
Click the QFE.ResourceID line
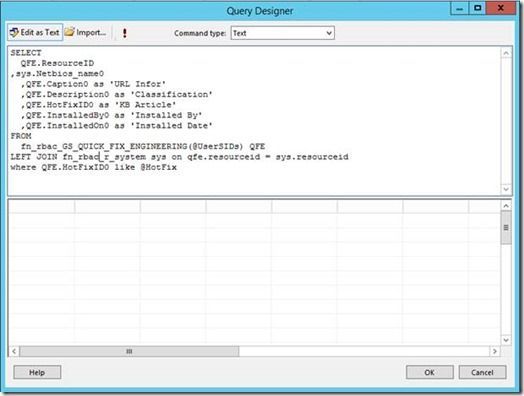57,63
